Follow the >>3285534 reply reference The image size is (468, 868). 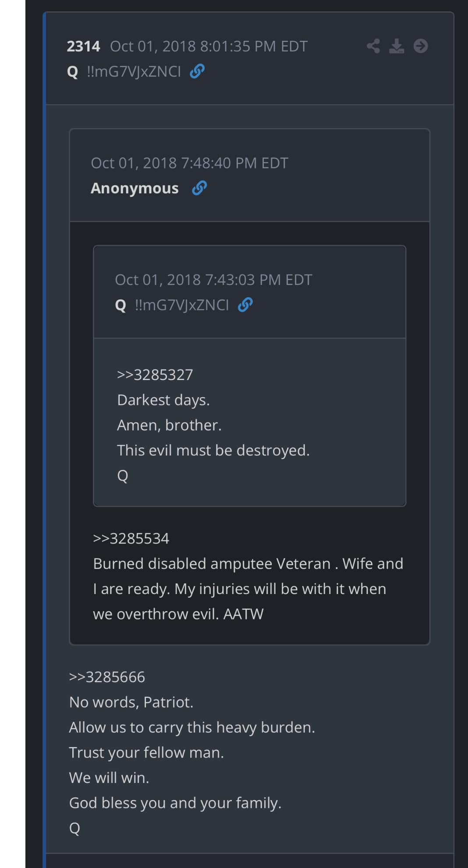tap(131, 538)
